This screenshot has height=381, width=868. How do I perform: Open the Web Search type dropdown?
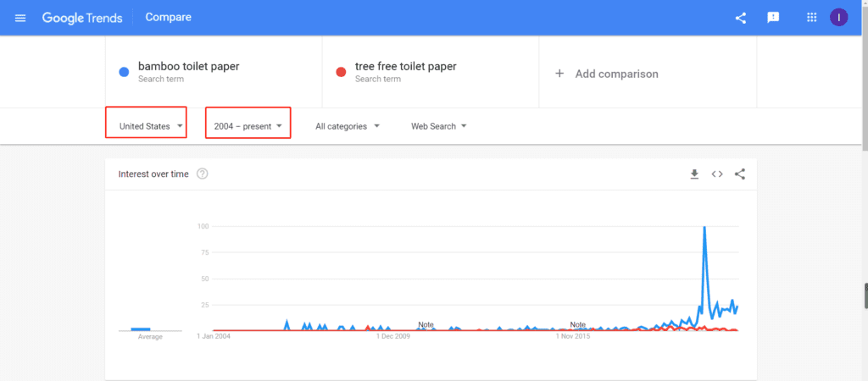439,126
